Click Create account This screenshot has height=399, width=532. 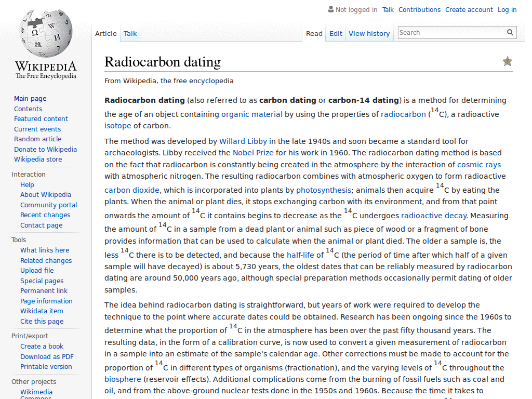pos(469,9)
